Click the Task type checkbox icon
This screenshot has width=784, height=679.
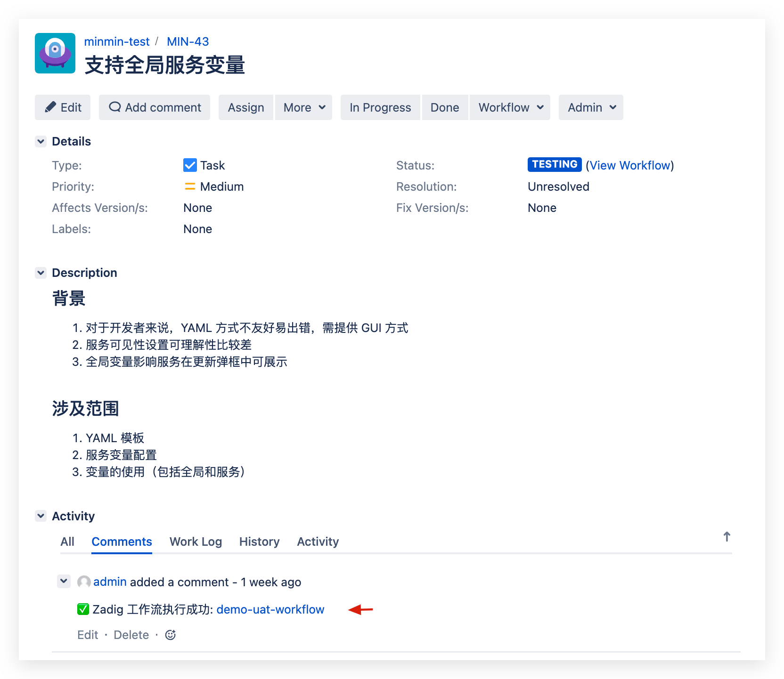190,165
